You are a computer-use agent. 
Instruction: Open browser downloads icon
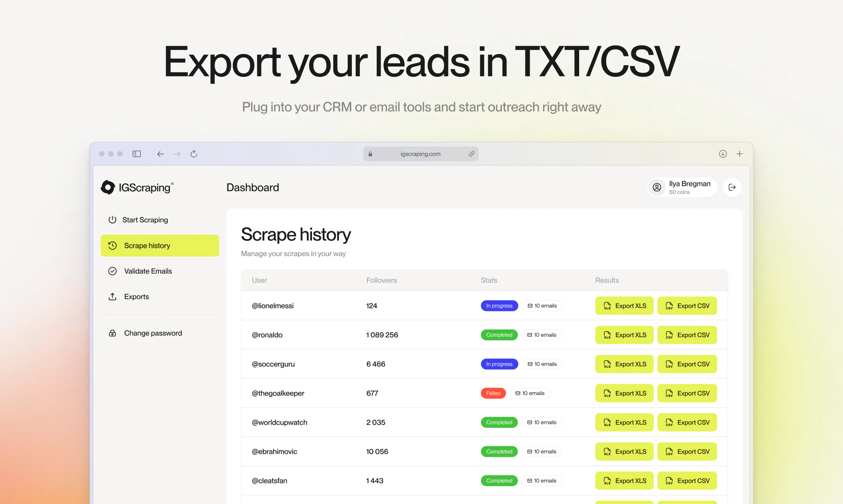coord(723,154)
